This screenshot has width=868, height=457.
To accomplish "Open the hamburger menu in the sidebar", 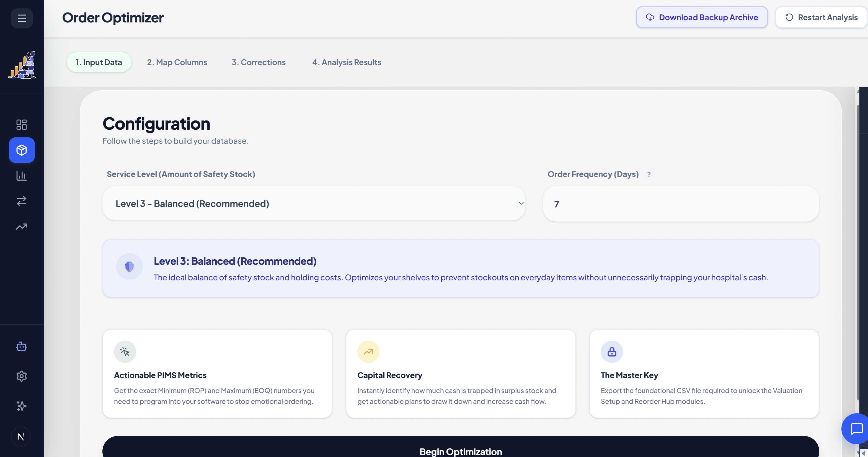I will click(x=22, y=18).
